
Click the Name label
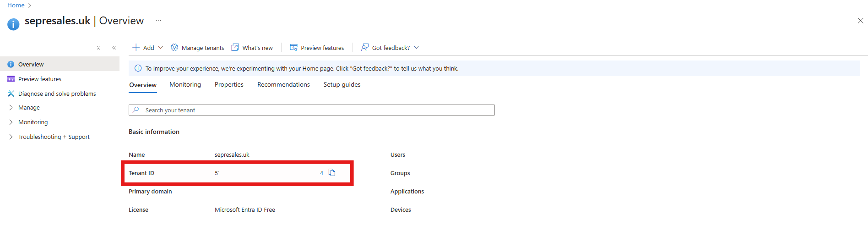136,155
